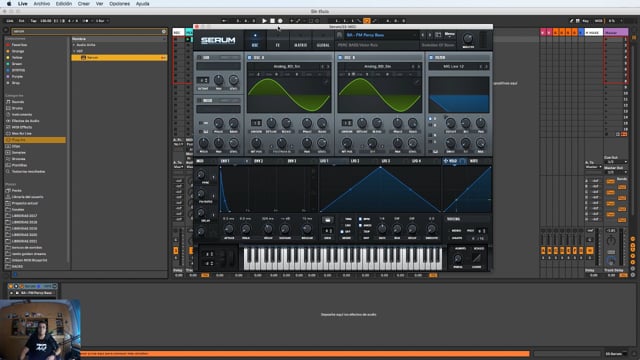Select Max for Live category
This screenshot has width=640, height=360.
click(x=21, y=133)
